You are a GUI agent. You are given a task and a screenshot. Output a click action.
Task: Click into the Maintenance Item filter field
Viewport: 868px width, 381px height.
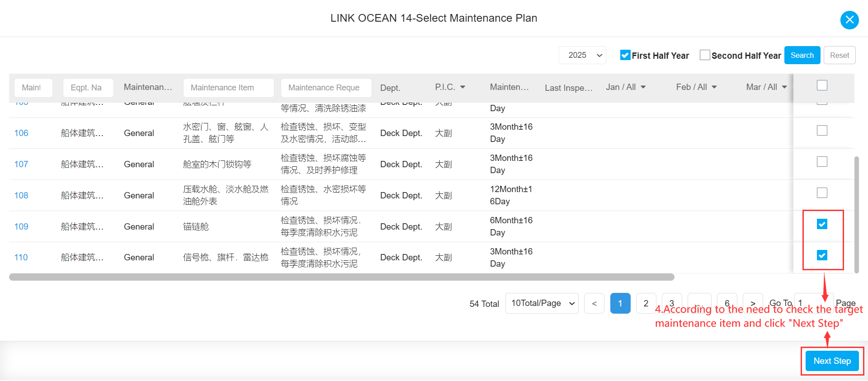click(228, 88)
